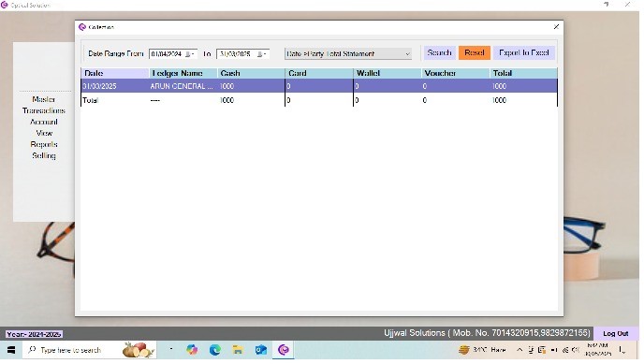Open File Explorer from the taskbar
Viewport: 644px width, 364px height.
pos(238,350)
